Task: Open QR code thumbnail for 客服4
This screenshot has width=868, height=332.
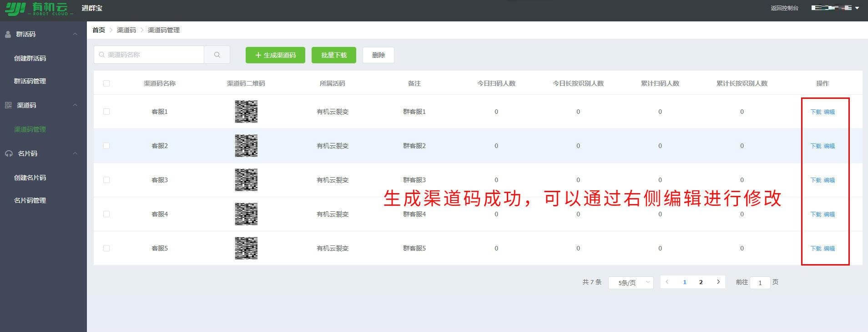Action: tap(246, 214)
